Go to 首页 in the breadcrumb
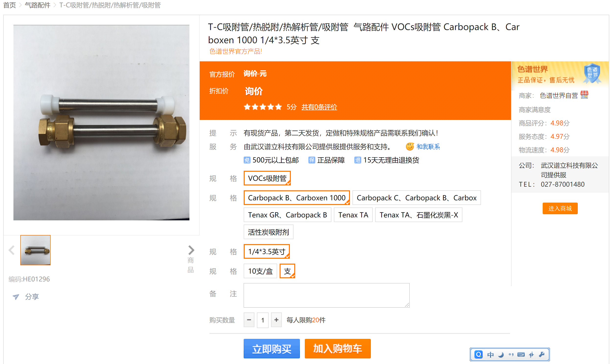 [x=10, y=5]
